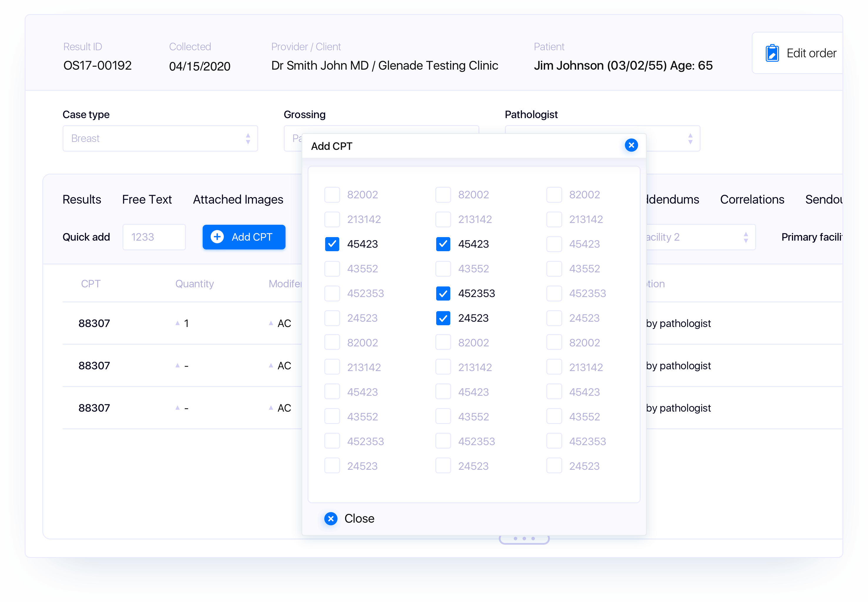Screen dimensions: 868x602
Task: Click the Close X icon at dialog bottom
Action: pos(331,519)
